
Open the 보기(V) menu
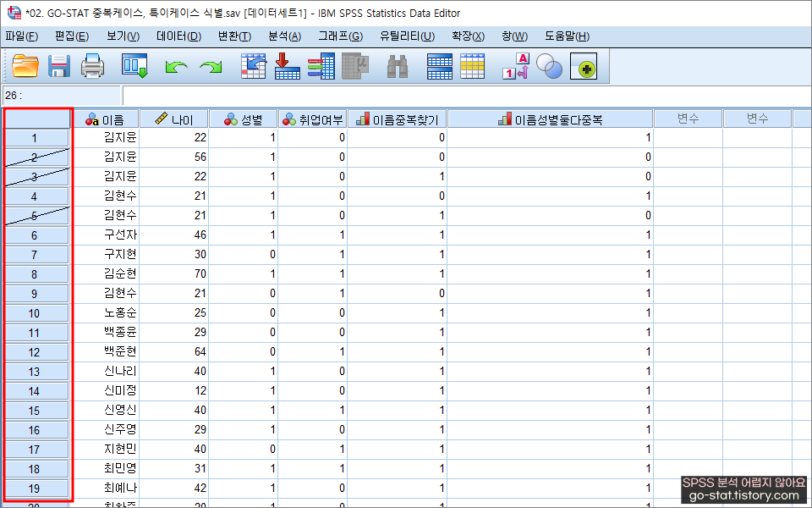[x=123, y=36]
